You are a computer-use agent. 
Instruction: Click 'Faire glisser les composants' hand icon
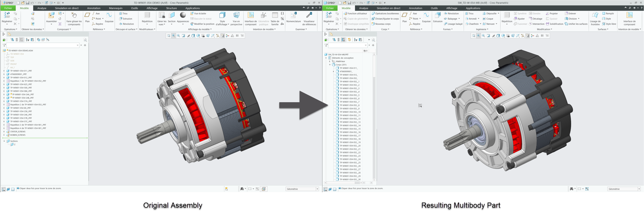pos(74,15)
